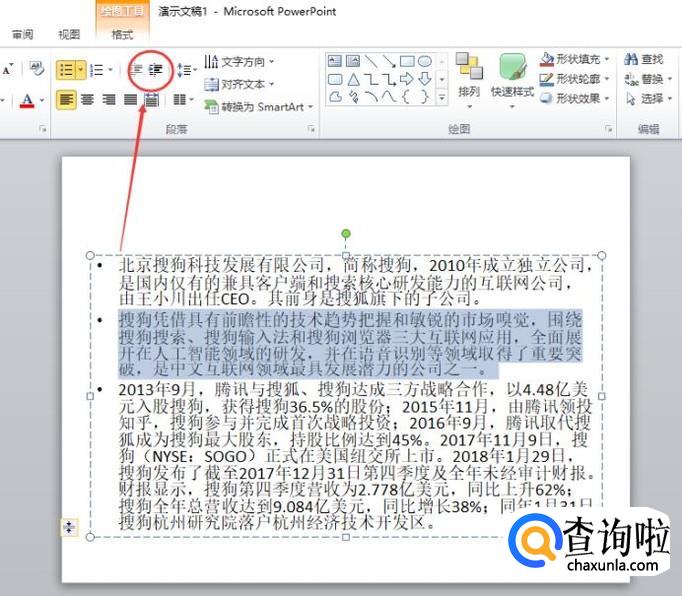The width and height of the screenshot is (682, 596).
Task: Select the curve shape
Action: pyautogui.click(x=389, y=97)
